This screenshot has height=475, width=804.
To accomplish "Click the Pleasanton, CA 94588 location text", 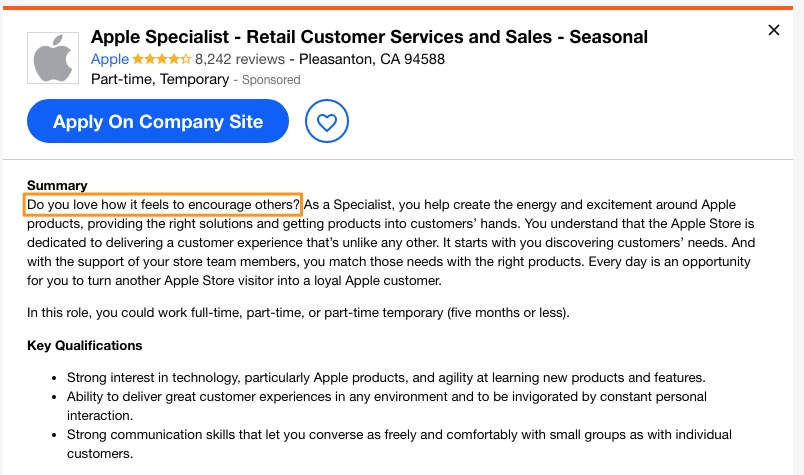I will pyautogui.click(x=372, y=59).
